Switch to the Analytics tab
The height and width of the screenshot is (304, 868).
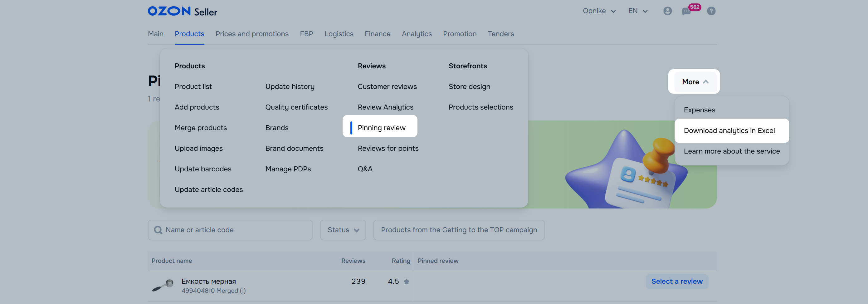tap(417, 34)
